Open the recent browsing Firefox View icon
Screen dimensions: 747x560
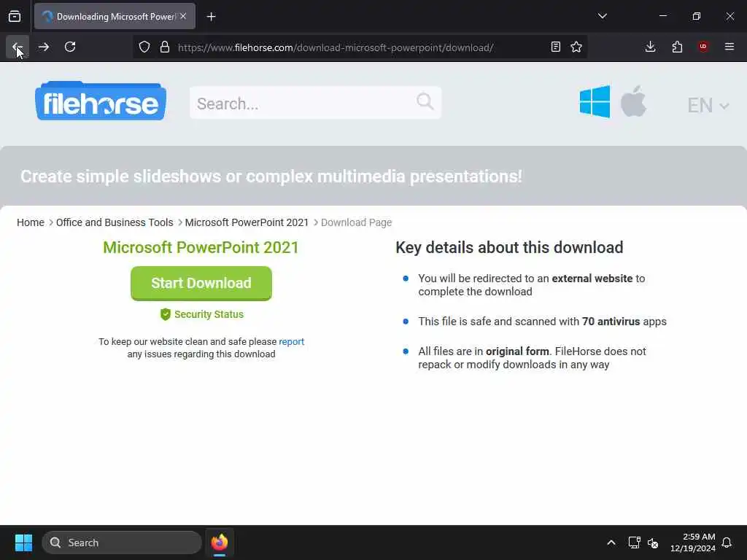tap(15, 17)
